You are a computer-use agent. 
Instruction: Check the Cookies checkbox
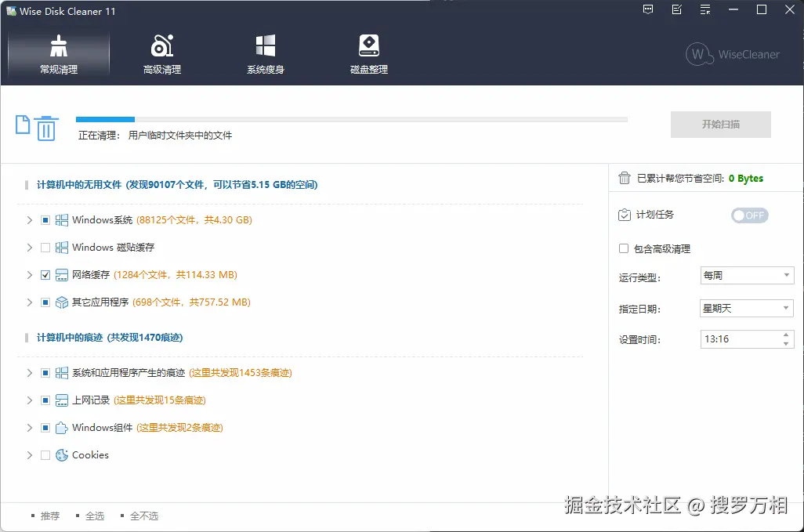click(45, 455)
